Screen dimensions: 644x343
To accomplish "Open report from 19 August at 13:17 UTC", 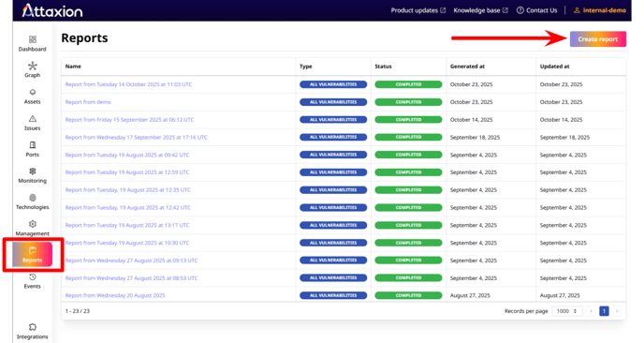I will click(127, 225).
